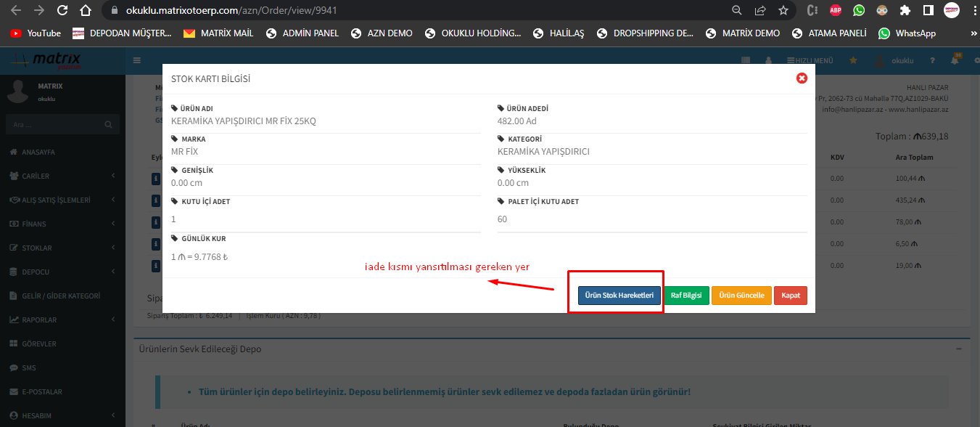Open the WhatsApp bookmark

point(907,33)
